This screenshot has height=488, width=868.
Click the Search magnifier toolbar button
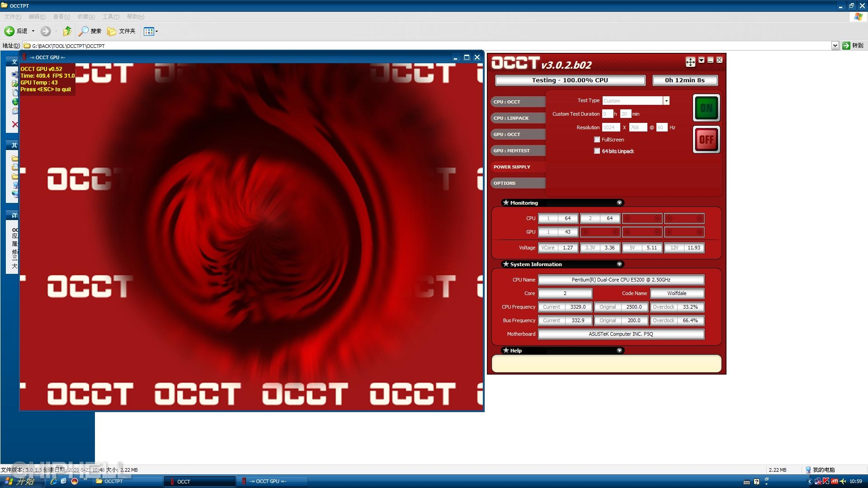click(x=90, y=31)
